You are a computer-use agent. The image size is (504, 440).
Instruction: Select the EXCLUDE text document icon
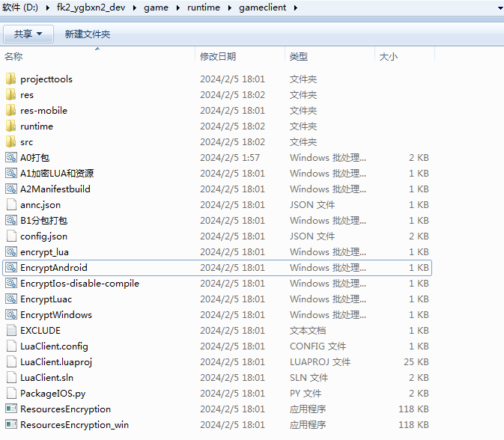point(10,330)
